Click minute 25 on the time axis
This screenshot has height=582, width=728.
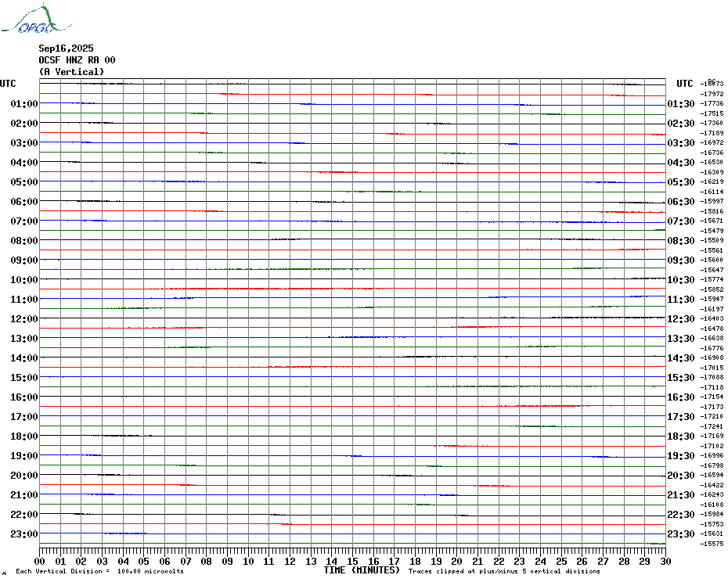pos(561,561)
